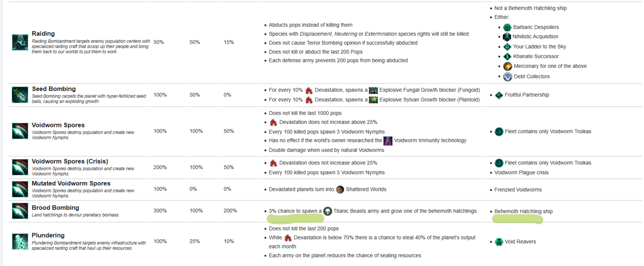The height and width of the screenshot is (266, 644).
Task: Click the Barbaric Despoilers civic icon
Action: [x=507, y=27]
